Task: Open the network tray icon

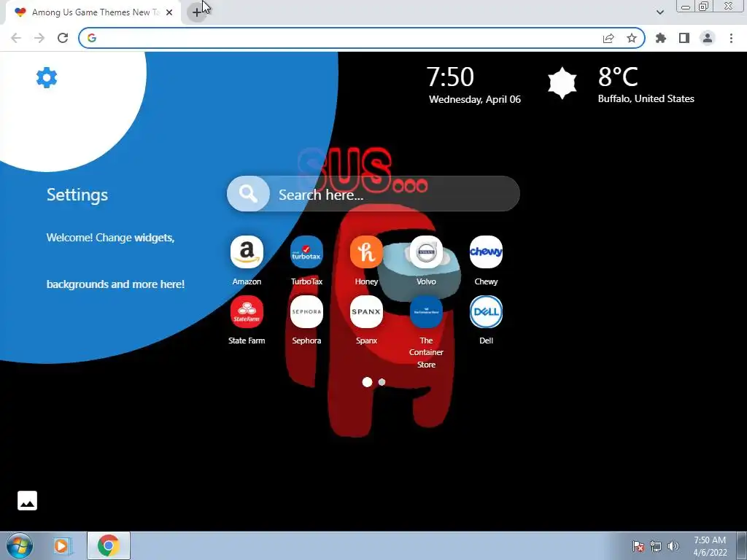Action: [x=656, y=546]
